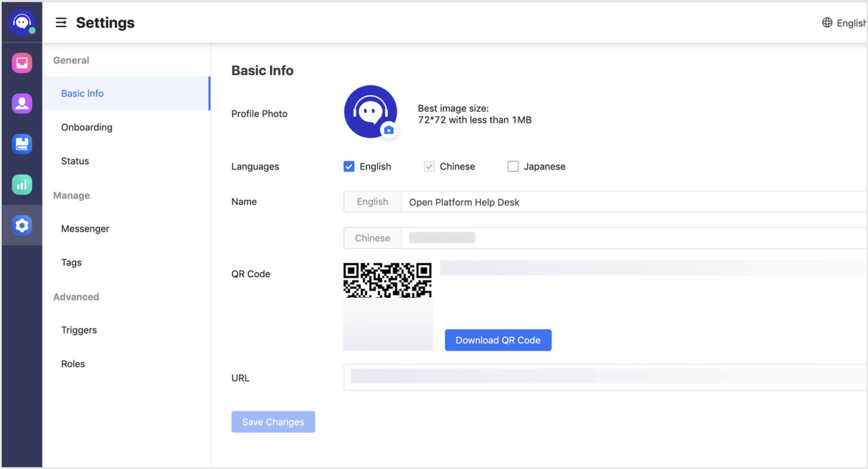Screen dimensions: 868x469
Task: Select the settings gear sidebar icon
Action: pos(22,226)
